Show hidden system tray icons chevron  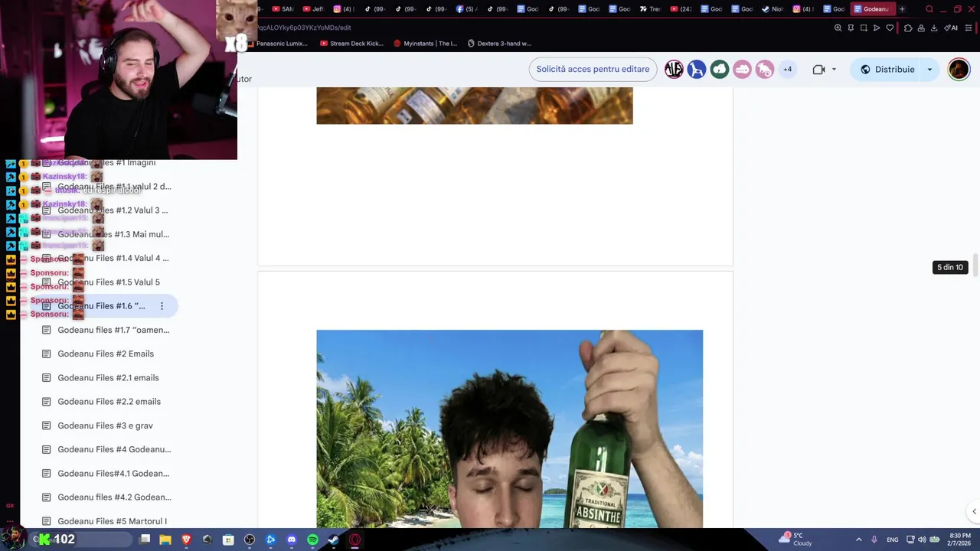(x=858, y=540)
